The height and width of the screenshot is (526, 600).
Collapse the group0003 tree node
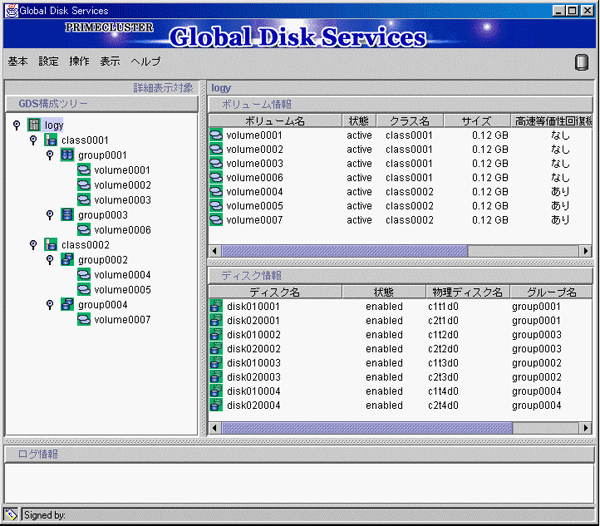click(x=50, y=215)
